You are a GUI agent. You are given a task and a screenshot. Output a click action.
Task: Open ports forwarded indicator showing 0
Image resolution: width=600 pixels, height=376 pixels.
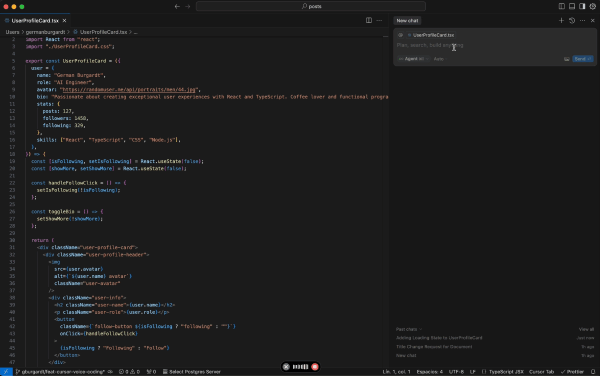click(152, 371)
